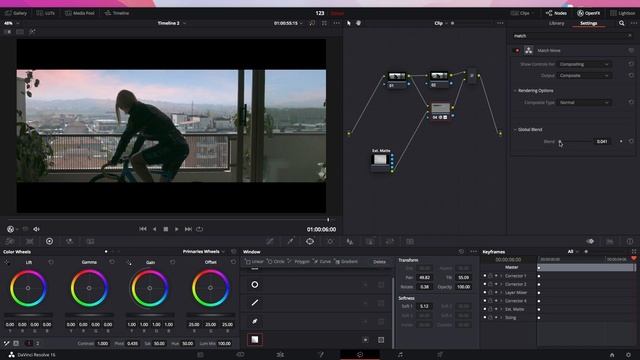
Task: Add keyframe for Blend parameter
Action: (x=621, y=141)
